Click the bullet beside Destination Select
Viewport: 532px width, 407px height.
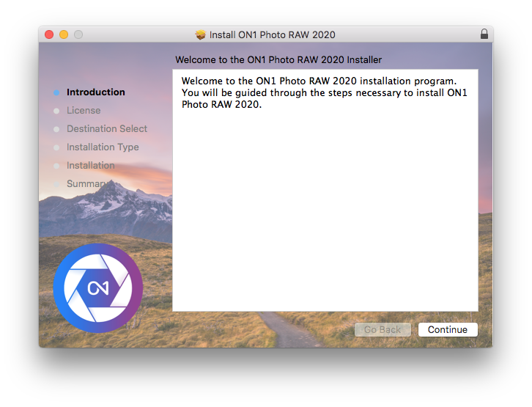click(x=56, y=129)
